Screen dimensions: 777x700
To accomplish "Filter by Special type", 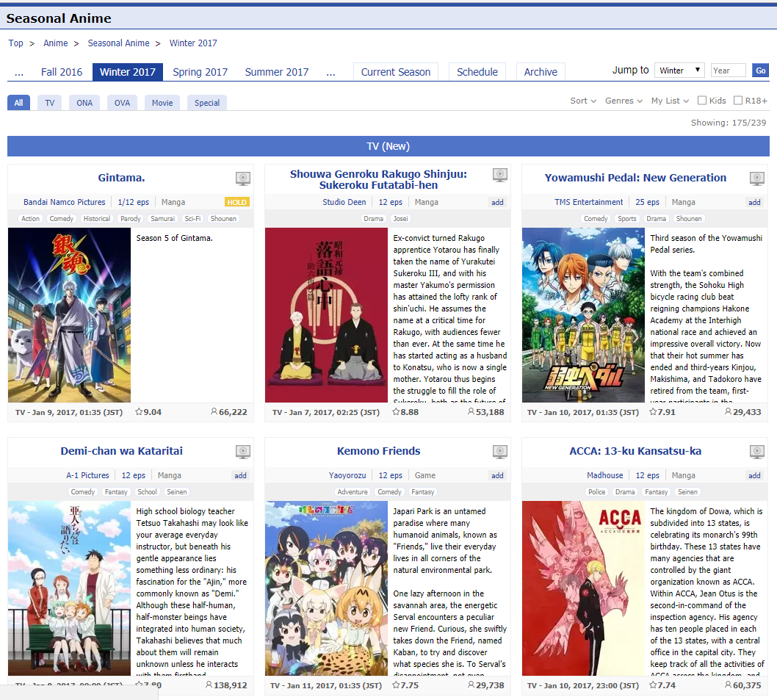I will click(x=206, y=103).
